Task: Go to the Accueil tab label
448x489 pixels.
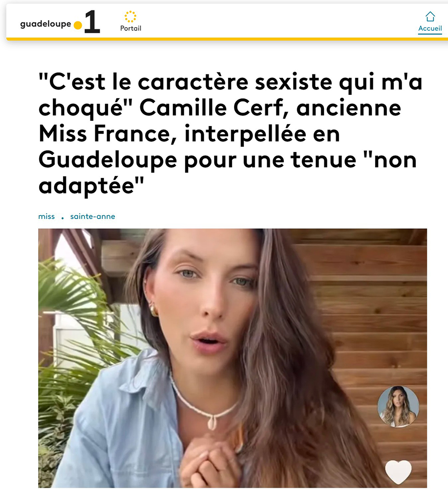Action: click(430, 28)
